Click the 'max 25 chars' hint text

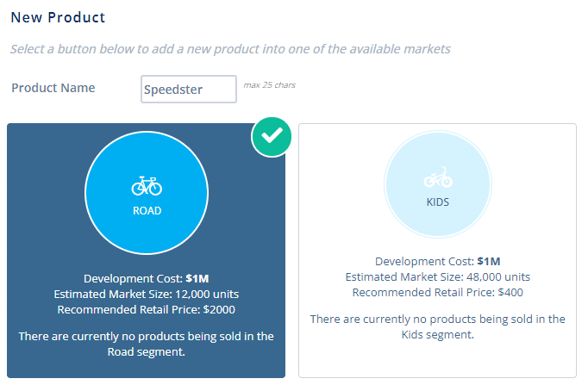pos(269,85)
